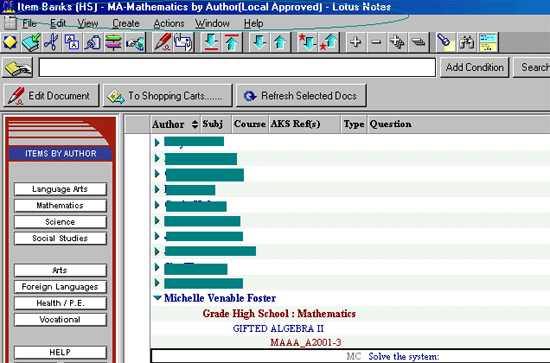The image size is (550, 363).
Task: Click the search text input field
Action: [237, 67]
